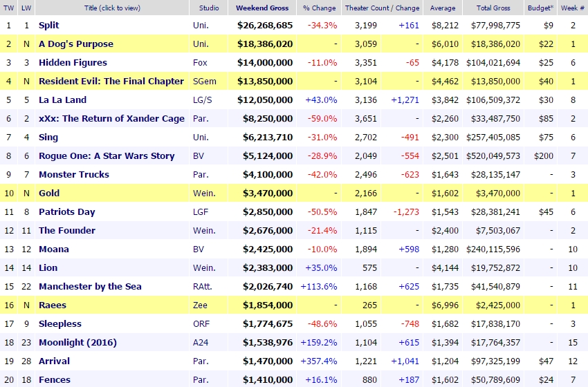Click Arrival's +357.4% change value

coord(319,361)
